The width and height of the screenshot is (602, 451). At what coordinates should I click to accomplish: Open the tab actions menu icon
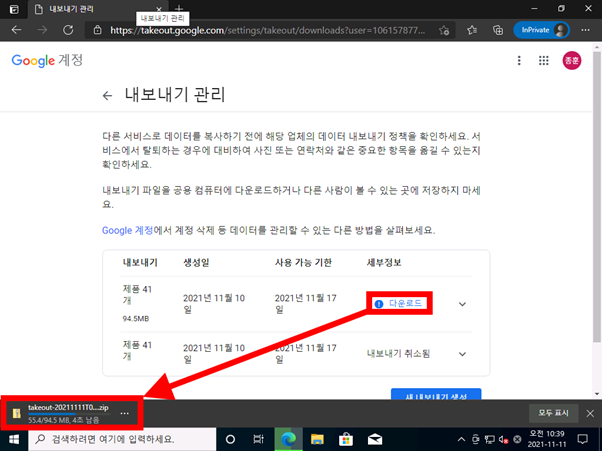pyautogui.click(x=14, y=9)
